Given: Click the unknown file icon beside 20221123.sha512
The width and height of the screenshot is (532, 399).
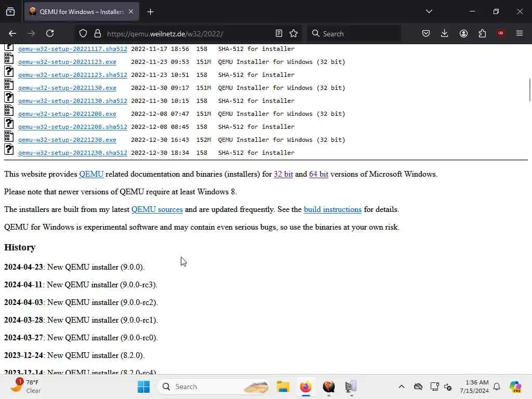Looking at the screenshot, I should (x=9, y=71).
